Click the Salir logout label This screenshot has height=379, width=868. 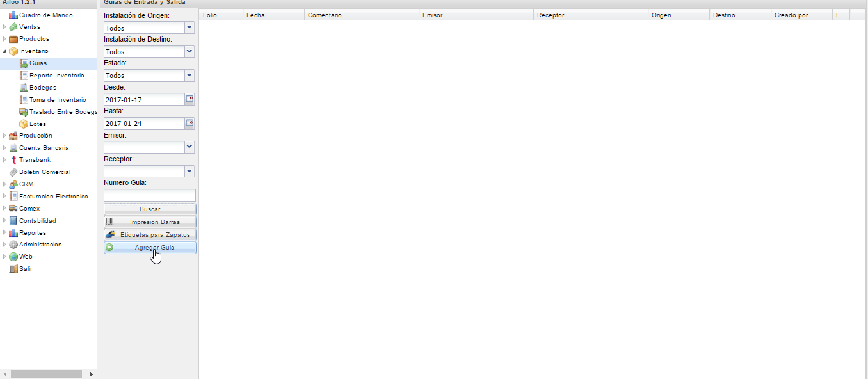pos(26,269)
